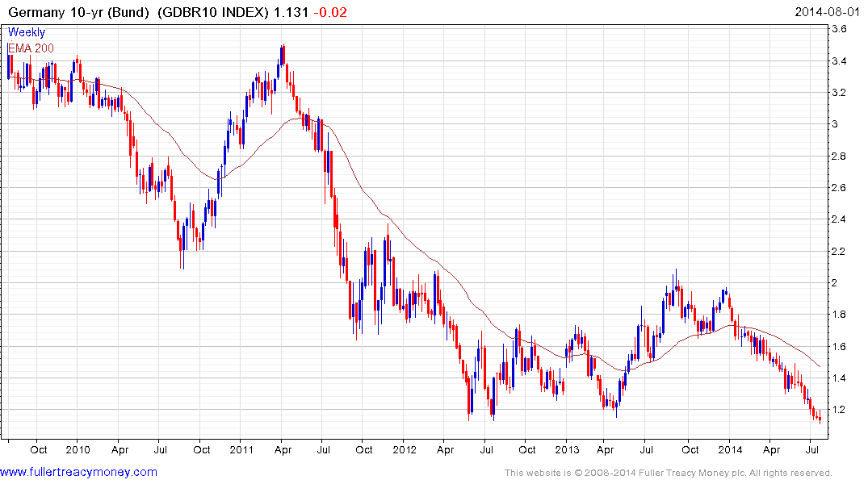Click the '1.2' y-axis label
Image resolution: width=868 pixels, height=484 pixels.
[x=839, y=409]
